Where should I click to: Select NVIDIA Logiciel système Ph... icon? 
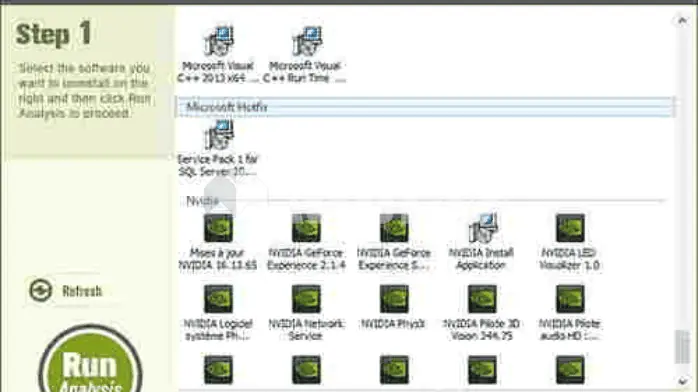pos(218,299)
